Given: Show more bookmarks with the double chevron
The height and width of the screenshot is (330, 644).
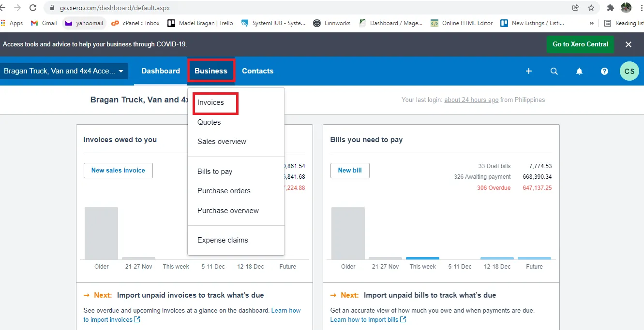Looking at the screenshot, I should 591,23.
